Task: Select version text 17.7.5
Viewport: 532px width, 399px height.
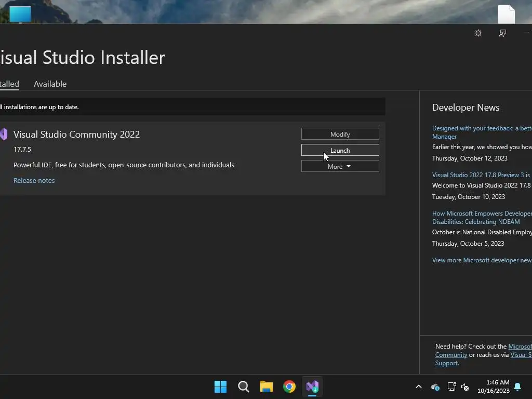Action: [22, 149]
